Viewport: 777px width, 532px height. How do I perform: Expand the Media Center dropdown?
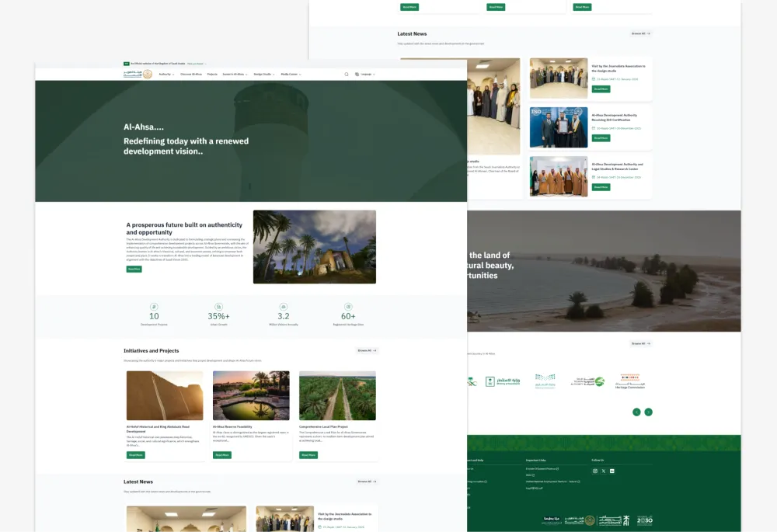pyautogui.click(x=291, y=75)
